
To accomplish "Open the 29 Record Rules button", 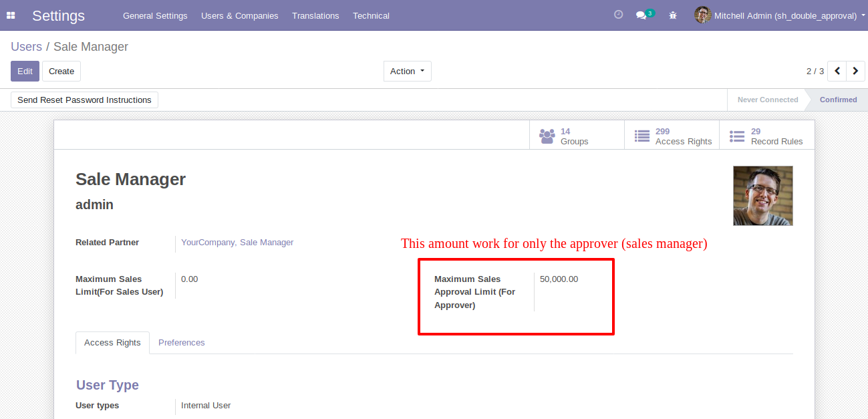I will point(766,136).
